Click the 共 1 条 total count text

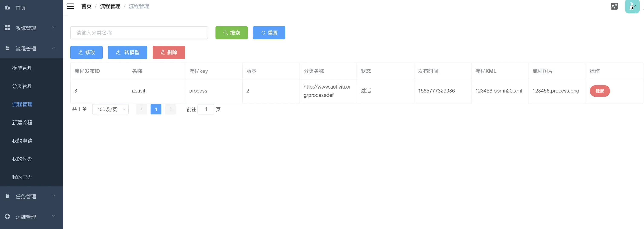[79, 109]
